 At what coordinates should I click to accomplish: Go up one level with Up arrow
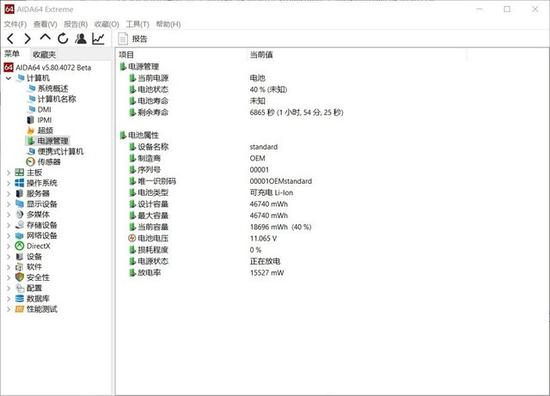(x=45, y=38)
